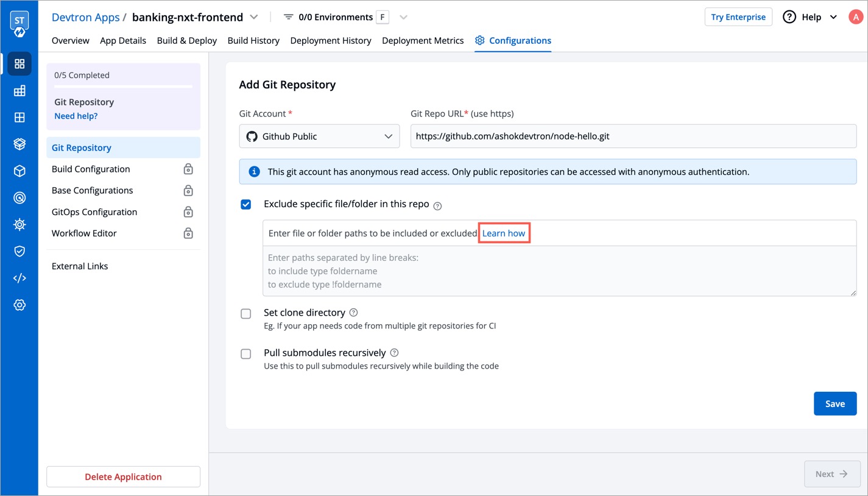
Task: Click the Git Repo URL input field
Action: coord(633,136)
